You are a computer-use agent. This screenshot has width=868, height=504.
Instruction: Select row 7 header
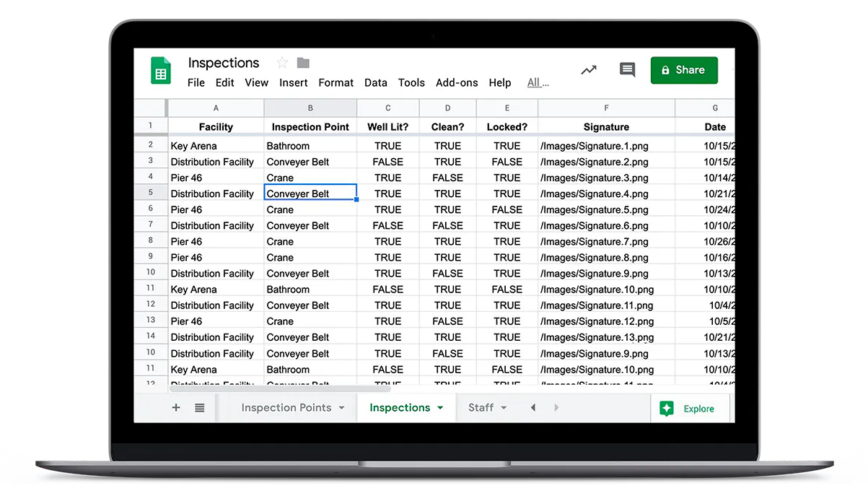tap(151, 225)
